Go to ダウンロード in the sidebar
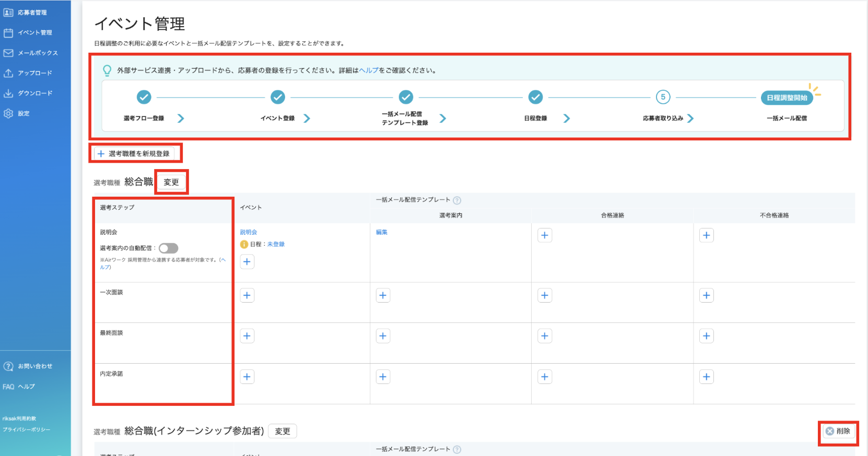Image resolution: width=868 pixels, height=456 pixels. tap(28, 93)
